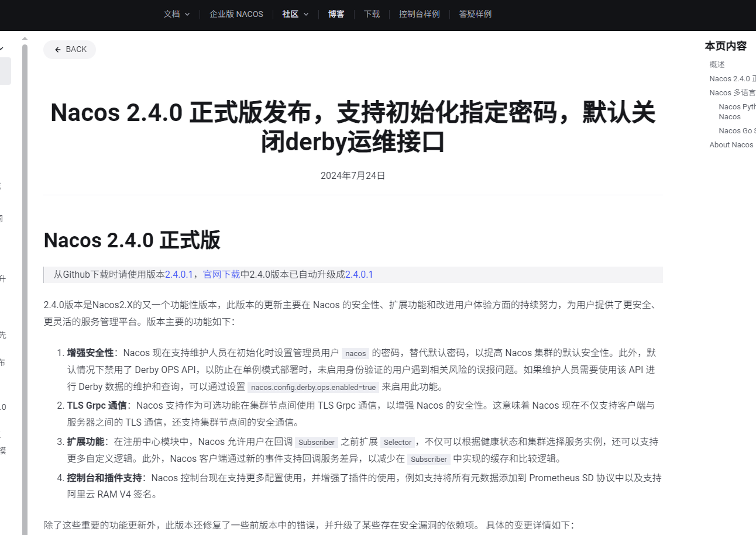Click the 'Subscriber' code before 中实现的缓存

[x=429, y=459]
